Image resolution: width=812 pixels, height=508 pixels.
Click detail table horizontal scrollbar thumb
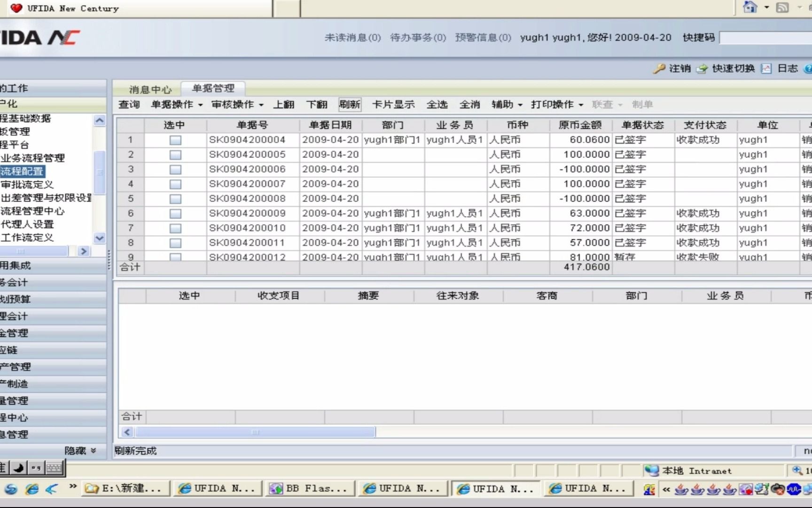pos(255,432)
